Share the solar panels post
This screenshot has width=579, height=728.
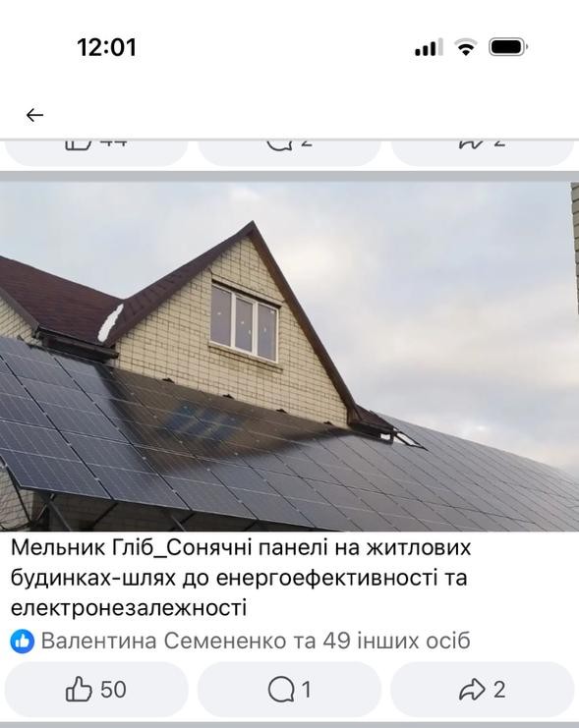pos(483,690)
